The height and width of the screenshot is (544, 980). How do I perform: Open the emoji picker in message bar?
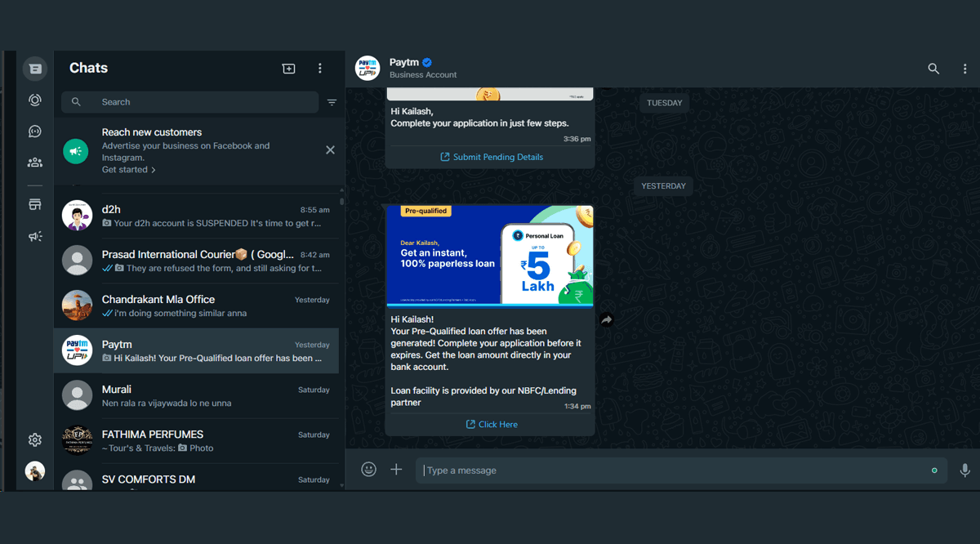[x=368, y=469]
